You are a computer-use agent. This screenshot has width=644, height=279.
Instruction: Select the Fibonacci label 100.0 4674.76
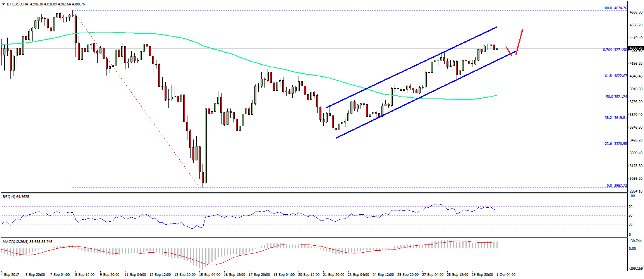coord(615,8)
